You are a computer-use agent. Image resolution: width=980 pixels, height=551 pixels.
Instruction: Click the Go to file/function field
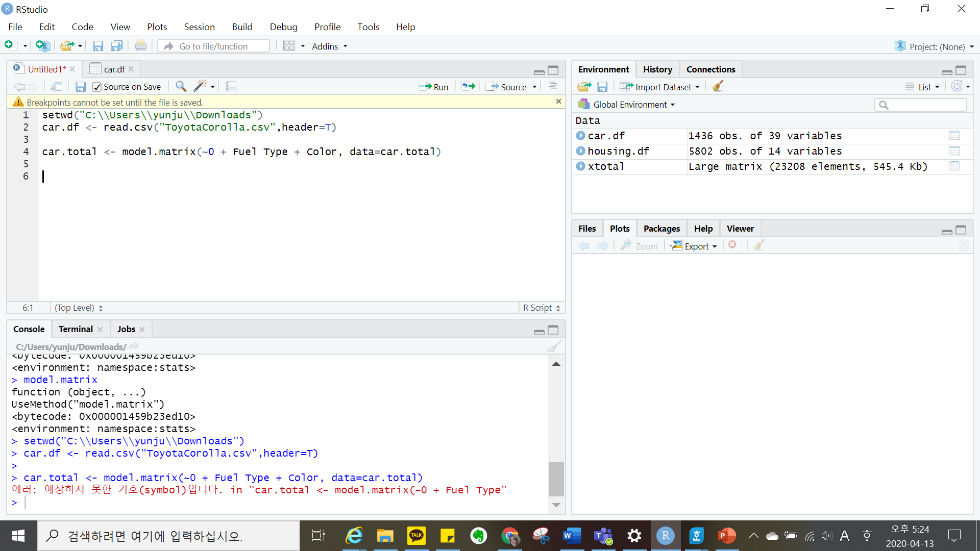tap(213, 46)
